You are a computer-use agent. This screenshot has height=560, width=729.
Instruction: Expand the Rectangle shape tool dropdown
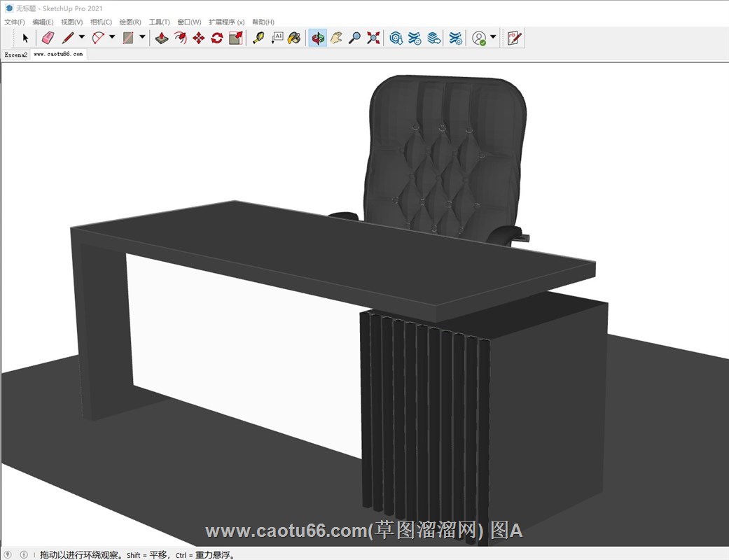pyautogui.click(x=142, y=38)
